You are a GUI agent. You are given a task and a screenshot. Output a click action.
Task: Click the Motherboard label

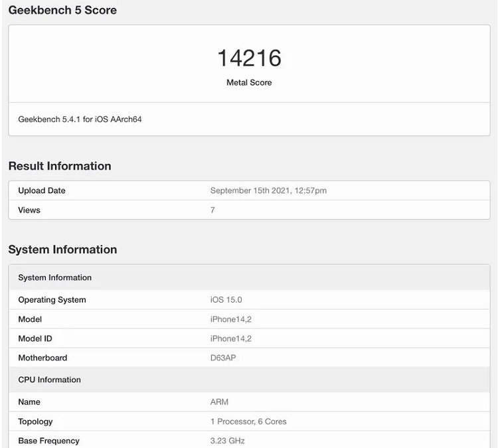42,358
